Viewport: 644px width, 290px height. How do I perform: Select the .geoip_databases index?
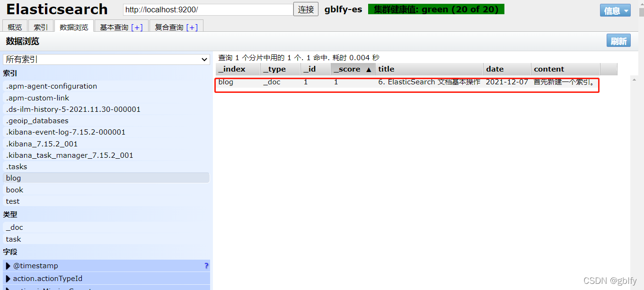[106, 121]
